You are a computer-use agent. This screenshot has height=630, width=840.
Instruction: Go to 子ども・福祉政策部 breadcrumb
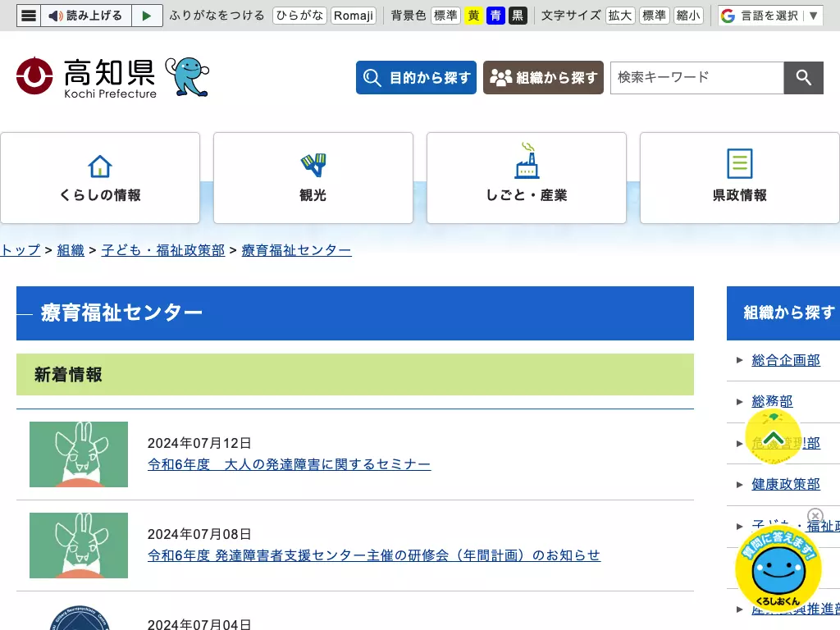coord(163,250)
